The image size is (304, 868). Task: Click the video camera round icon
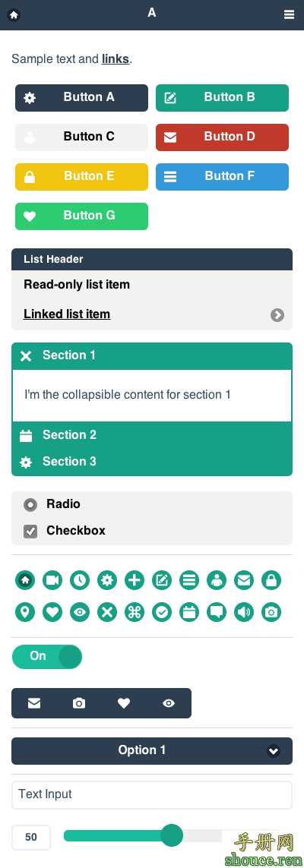pos(52,580)
